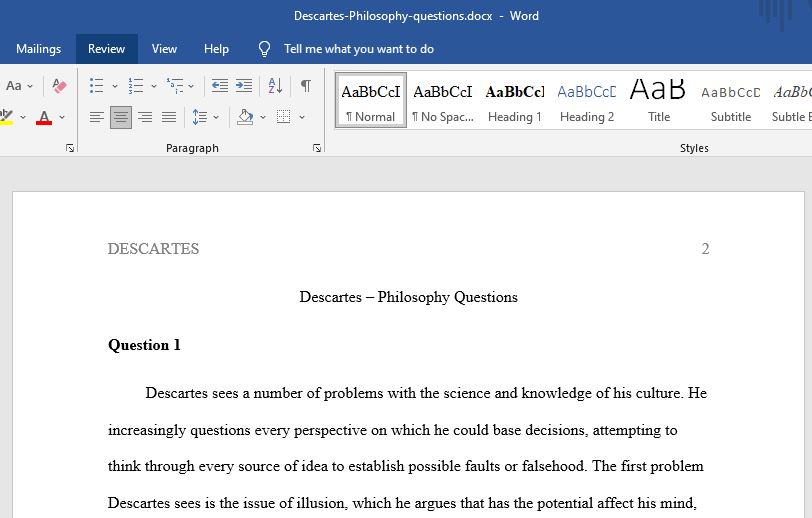Apply the Normal style
Screen dimensions: 812x518
[x=371, y=100]
